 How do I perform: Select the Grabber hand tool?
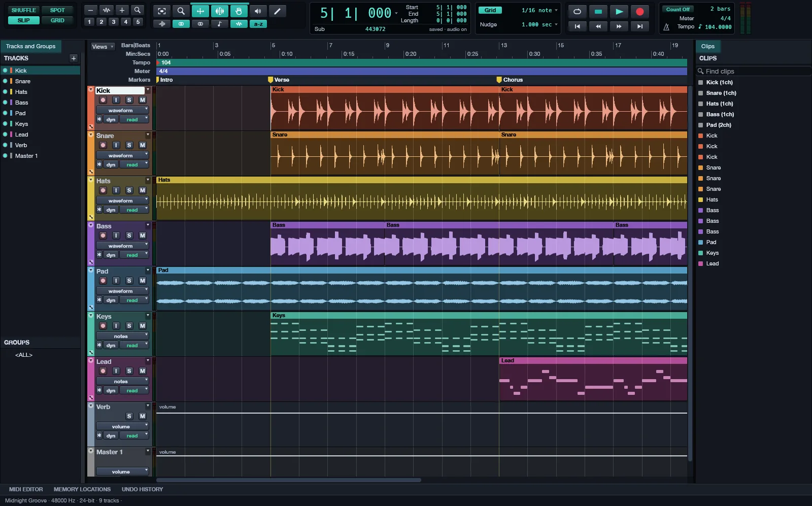click(239, 11)
